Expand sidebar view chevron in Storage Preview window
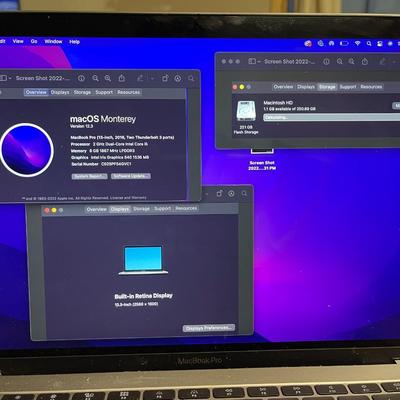Image resolution: width=400 pixels, height=400 pixels. click(x=259, y=62)
